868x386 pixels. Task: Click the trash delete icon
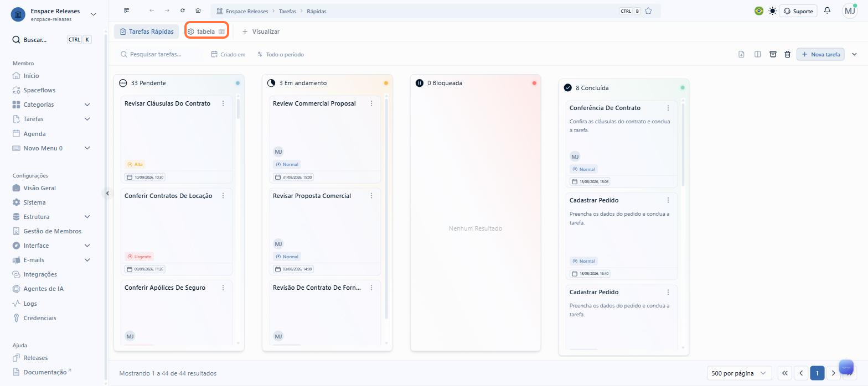coord(787,54)
